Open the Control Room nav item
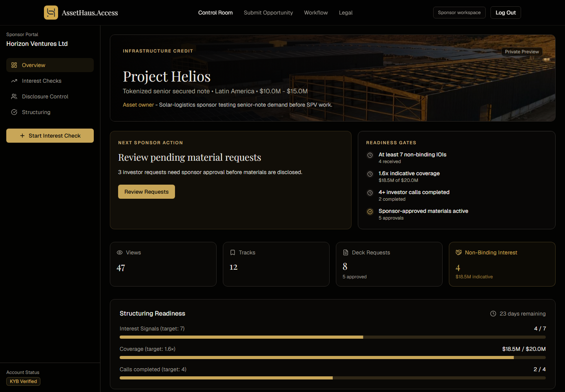565x392 pixels. pyautogui.click(x=215, y=13)
